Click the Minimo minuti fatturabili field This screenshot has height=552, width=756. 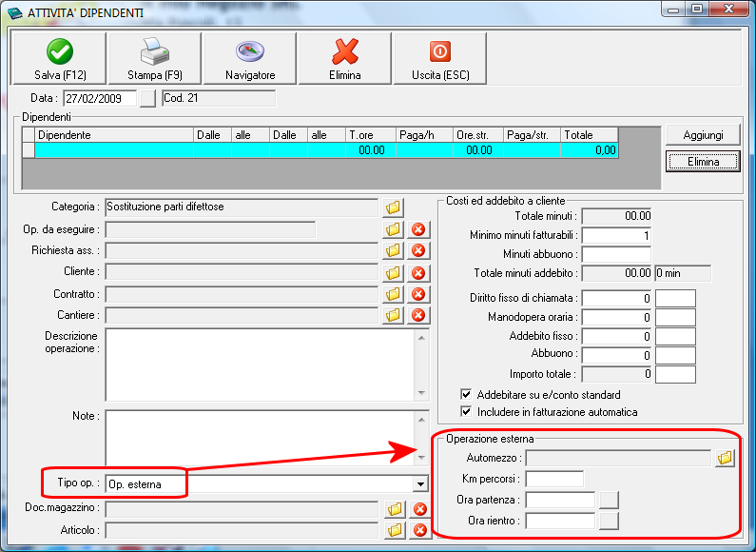(x=616, y=235)
